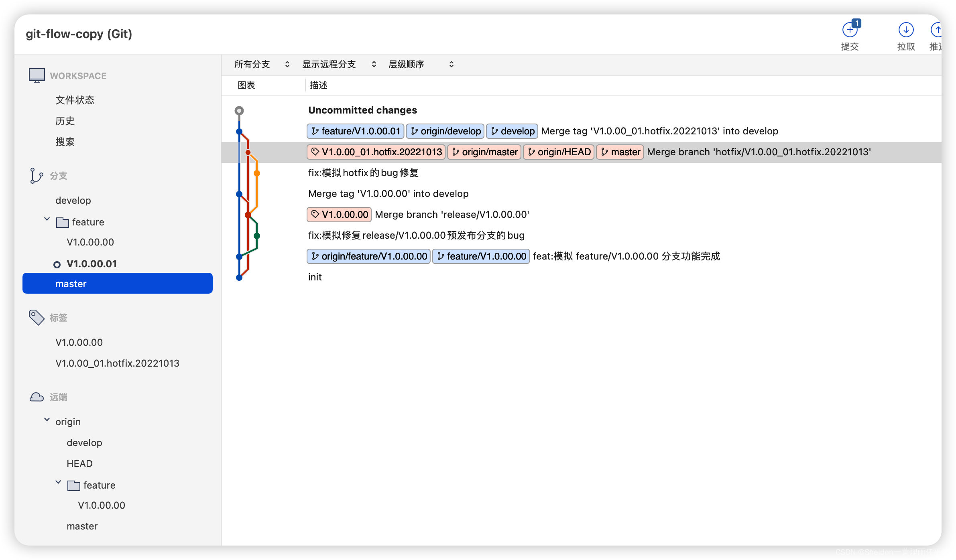Click the V1.0.00.00 tag label in graph
956x560 pixels.
[x=339, y=215]
